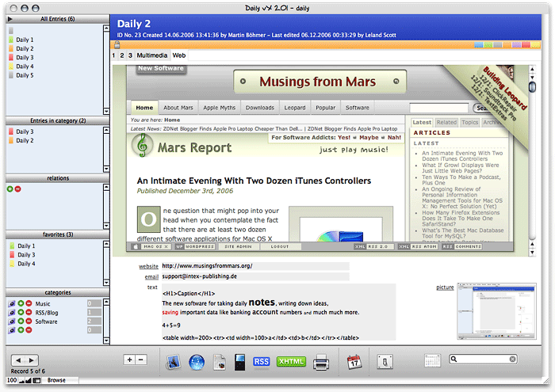Click the eye icon beside Music category
Screen dimensions: 555x392
12,303
